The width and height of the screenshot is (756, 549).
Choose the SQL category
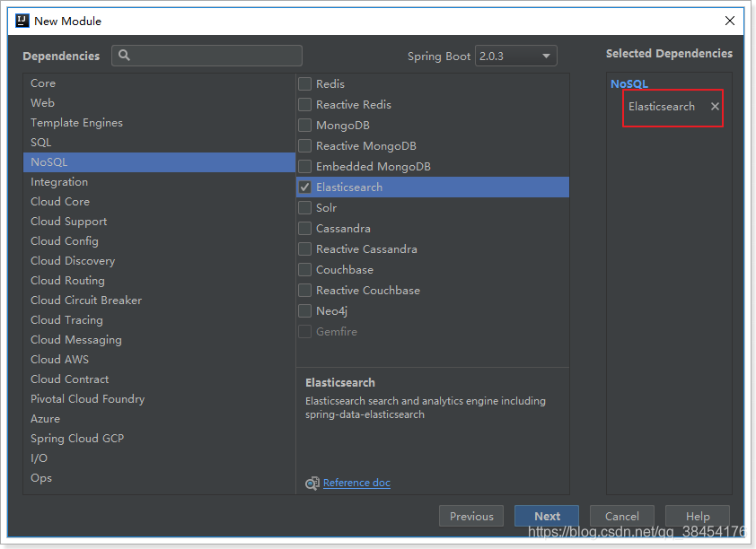[159, 143]
